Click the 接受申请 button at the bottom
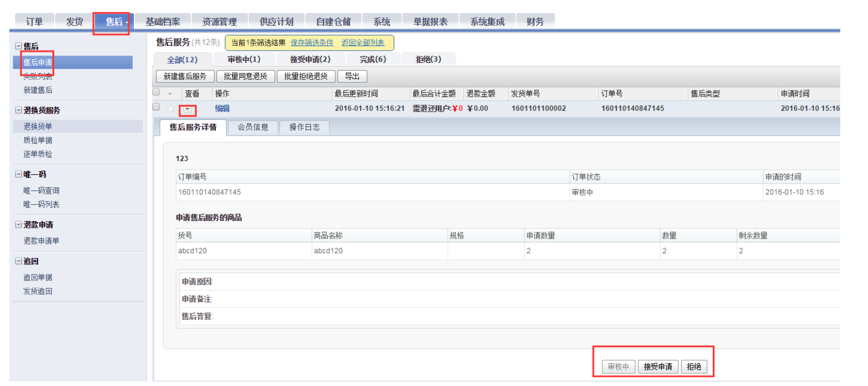The image size is (868, 386). click(x=658, y=366)
